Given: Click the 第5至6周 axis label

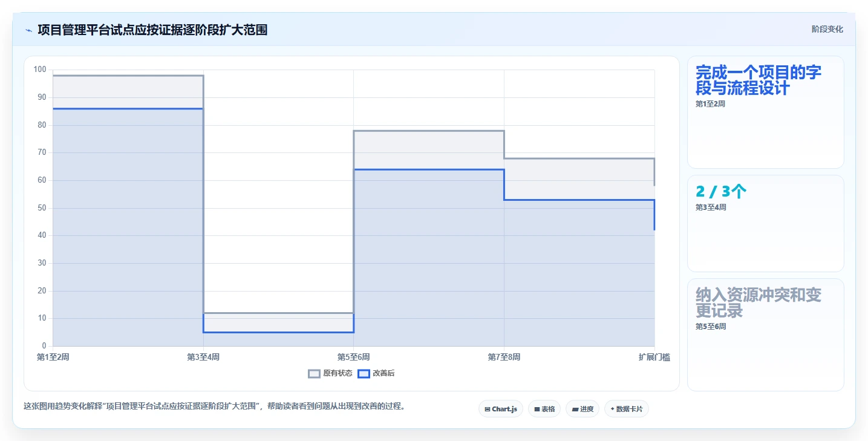Looking at the screenshot, I should 354,357.
